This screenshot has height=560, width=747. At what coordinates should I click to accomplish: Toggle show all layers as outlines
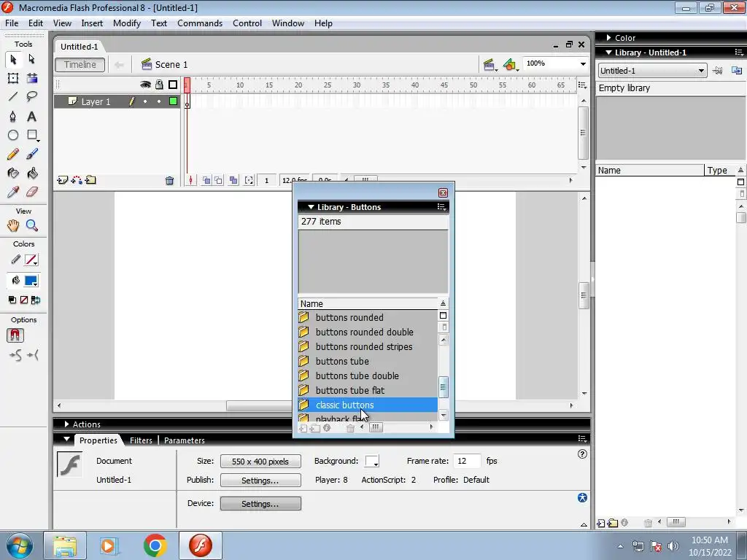173,85
